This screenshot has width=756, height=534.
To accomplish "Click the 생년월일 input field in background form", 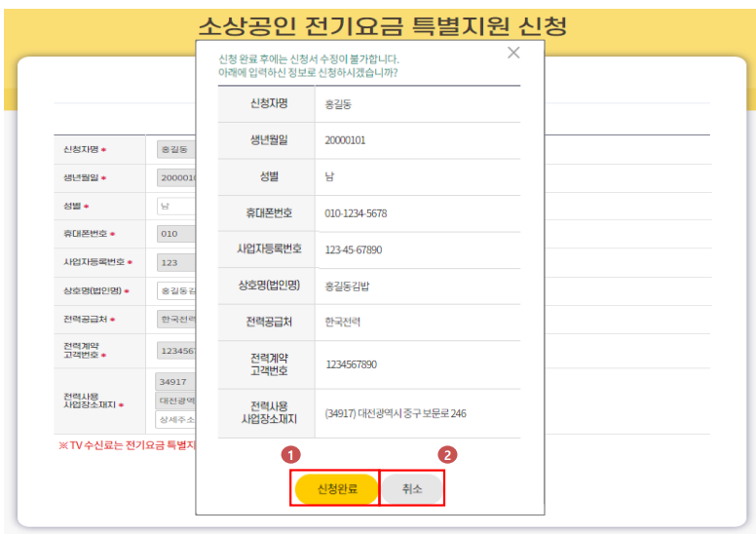I will pyautogui.click(x=176, y=178).
